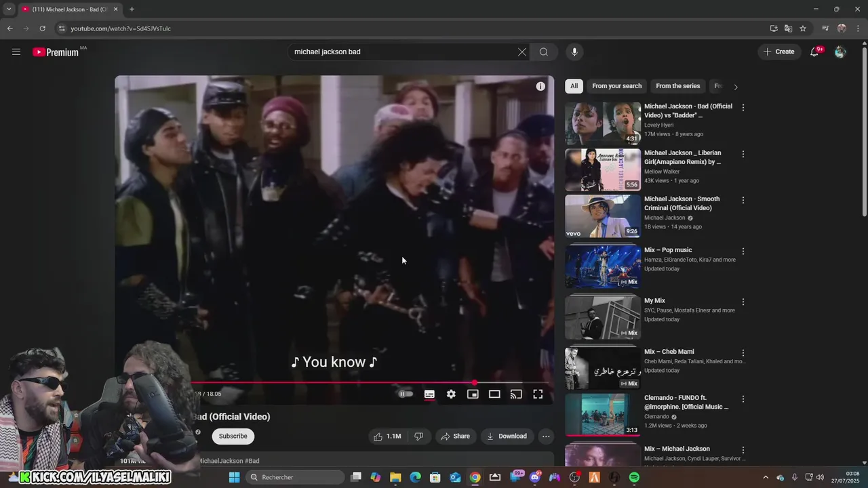Viewport: 868px width, 488px height.
Task: Open the My Mix playlist title
Action: pos(654,301)
